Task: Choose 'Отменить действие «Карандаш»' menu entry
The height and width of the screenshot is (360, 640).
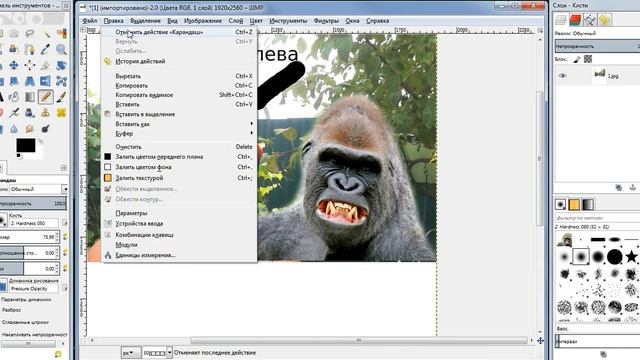Action: (180, 32)
